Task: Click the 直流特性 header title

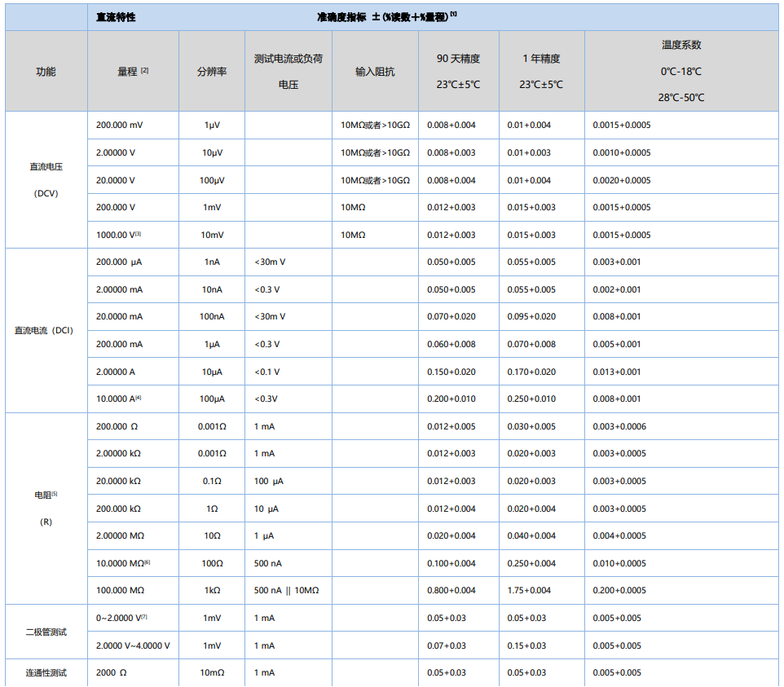Action: 116,16
